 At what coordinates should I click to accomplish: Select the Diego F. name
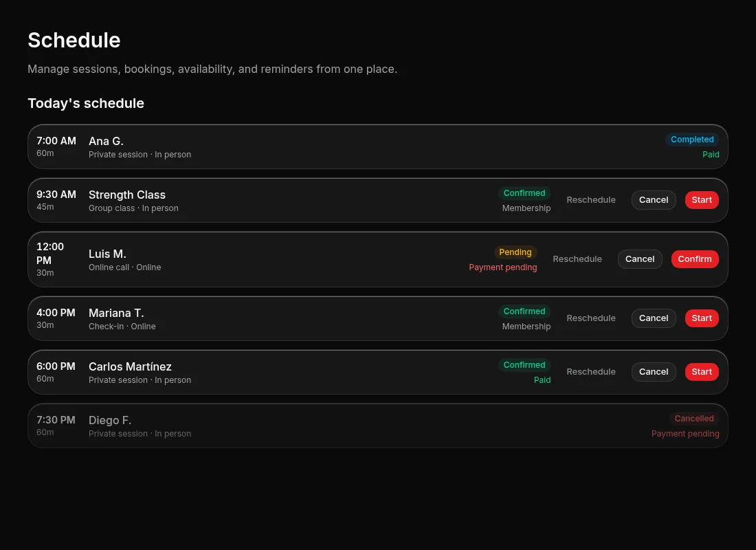tap(110, 420)
